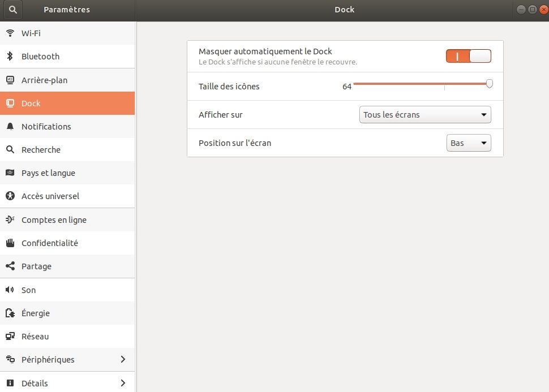This screenshot has height=392, width=549.
Task: Click the Notifications bell icon
Action: point(10,126)
